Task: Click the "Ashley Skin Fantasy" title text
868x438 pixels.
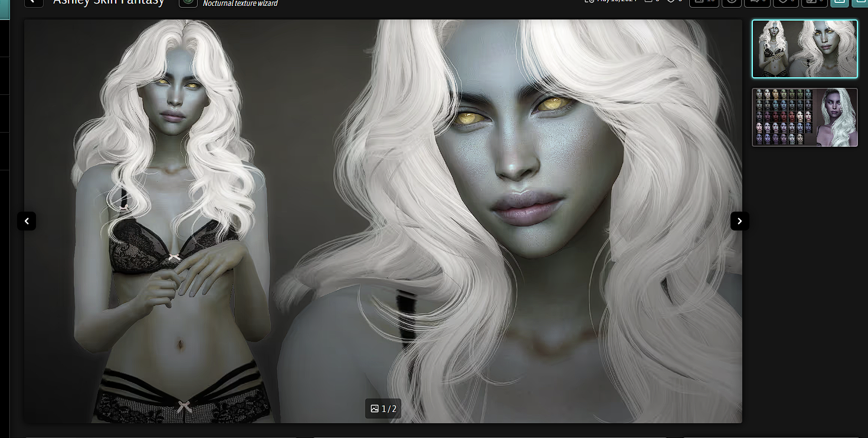Action: point(109,2)
